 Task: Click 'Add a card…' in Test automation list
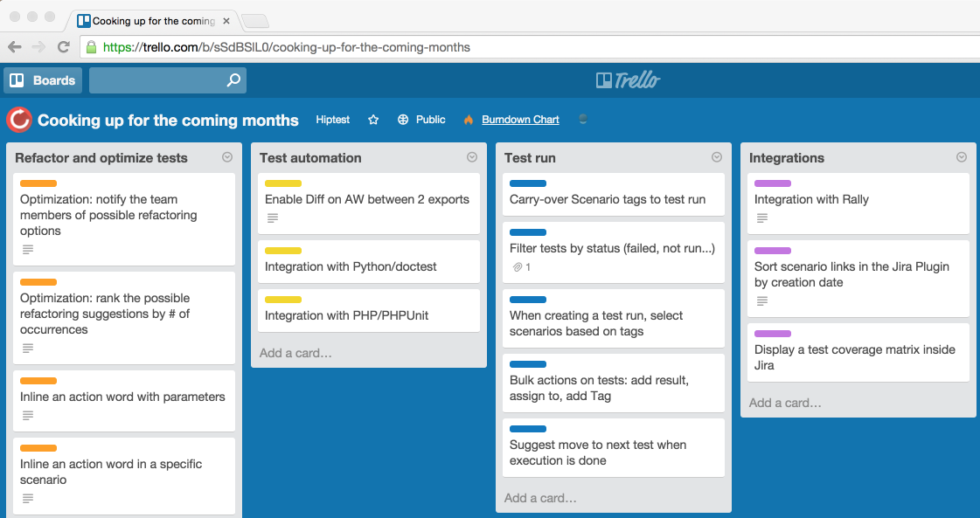pos(295,353)
